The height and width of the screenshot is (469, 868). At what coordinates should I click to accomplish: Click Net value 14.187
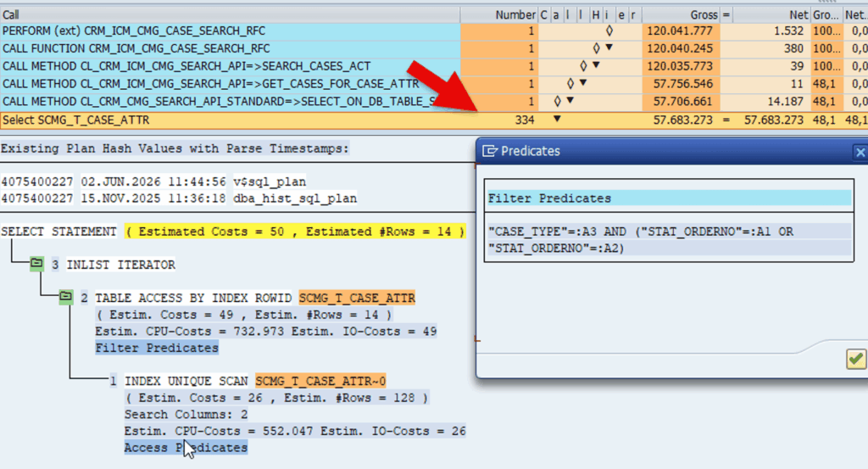785,102
